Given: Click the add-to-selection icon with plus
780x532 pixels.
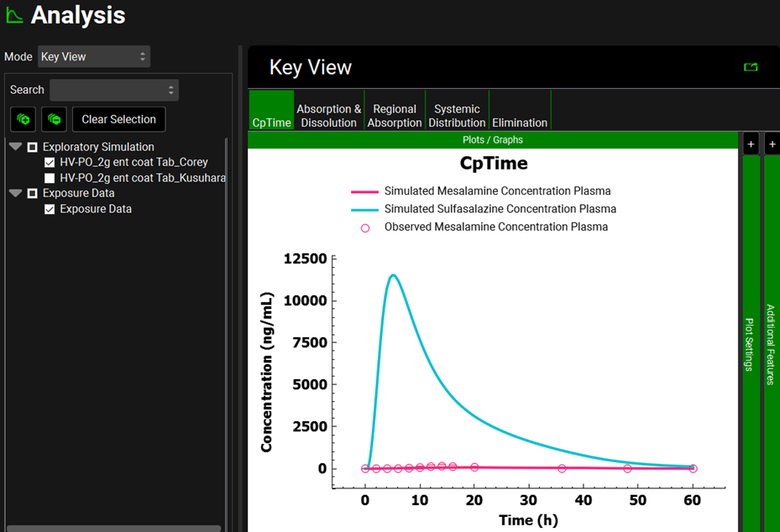Looking at the screenshot, I should 23,119.
